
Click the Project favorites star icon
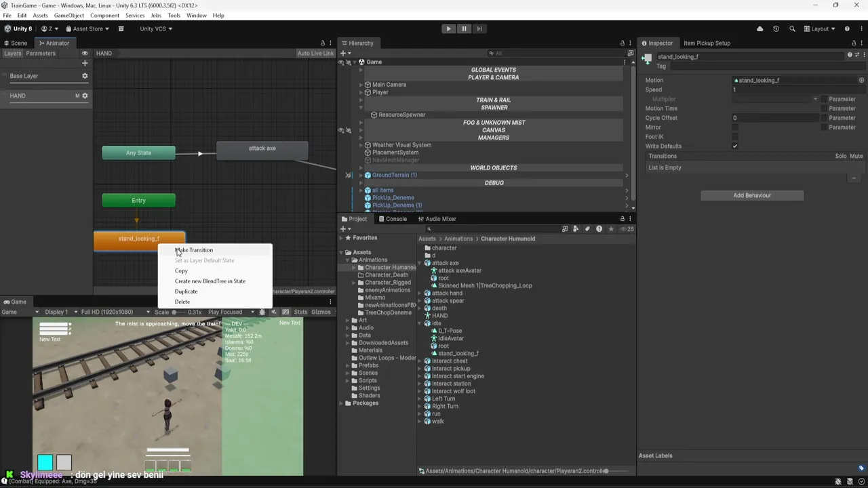[x=611, y=229]
